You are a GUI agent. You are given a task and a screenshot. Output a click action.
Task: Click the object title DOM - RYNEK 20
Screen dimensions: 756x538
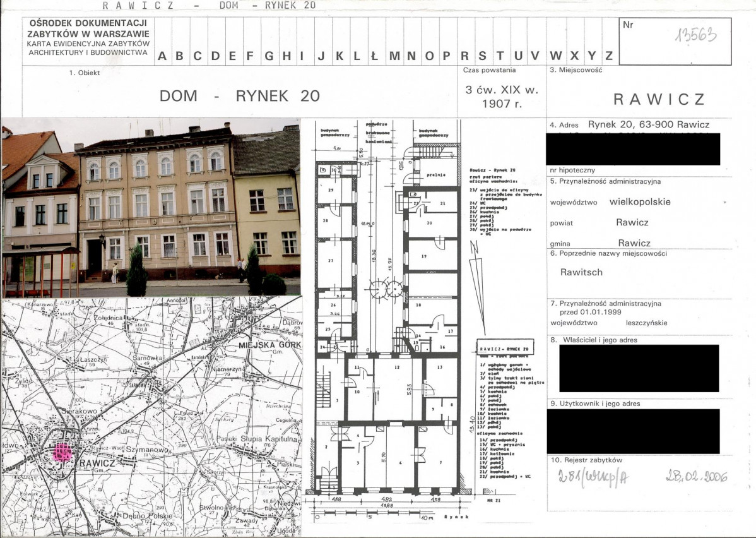click(240, 96)
